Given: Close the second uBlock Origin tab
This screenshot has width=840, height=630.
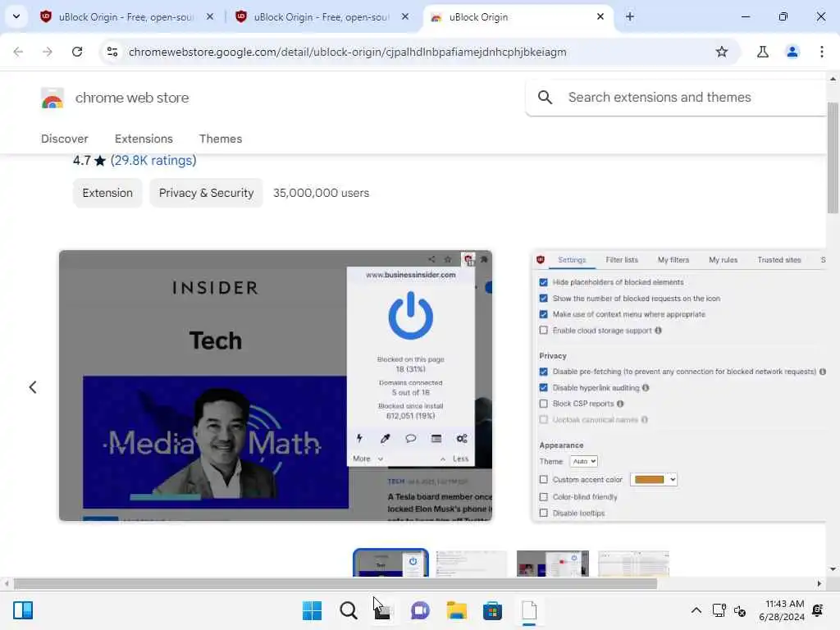Looking at the screenshot, I should (x=405, y=16).
